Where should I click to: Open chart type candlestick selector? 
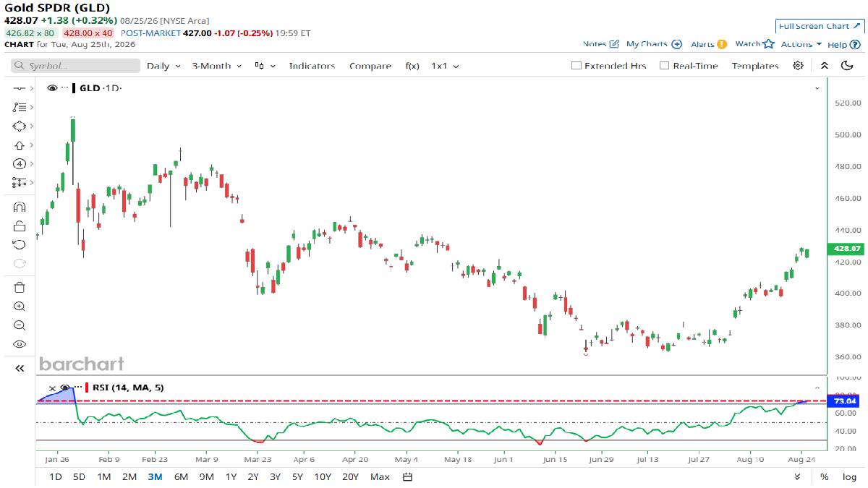pos(265,66)
